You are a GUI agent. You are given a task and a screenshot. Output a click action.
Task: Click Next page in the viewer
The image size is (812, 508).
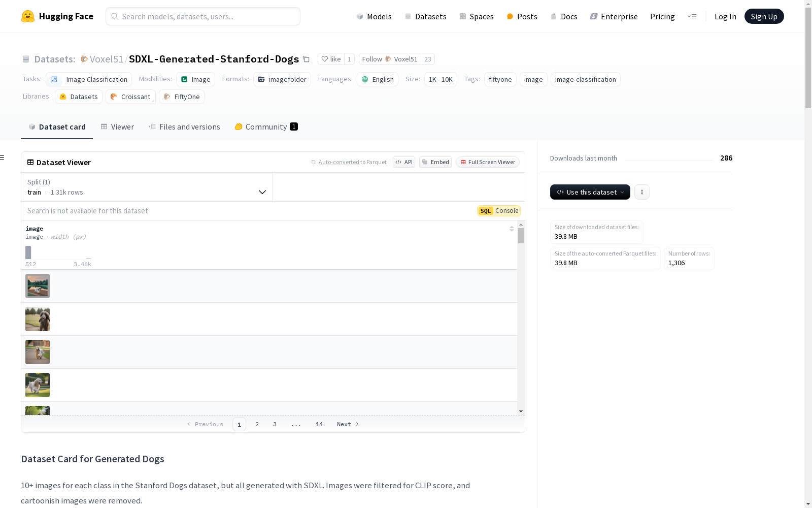coord(348,424)
